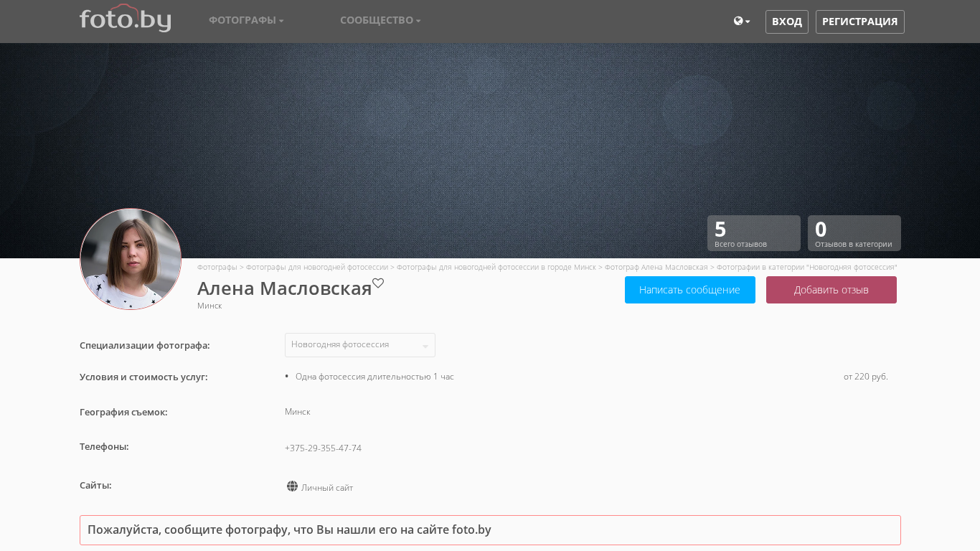Click the name heading Алена Масловская
The height and width of the screenshot is (551, 980).
[285, 288]
